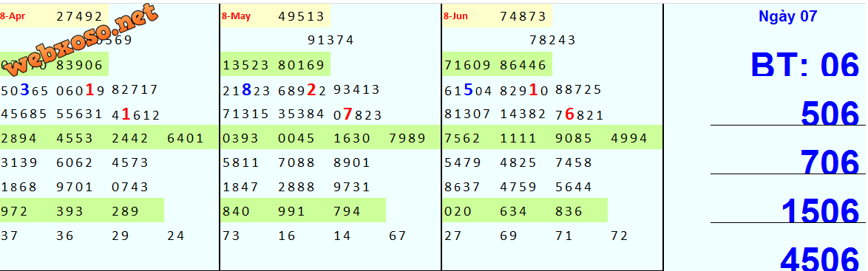
Task: Select the number 1506 in the prediction column
Action: [821, 212]
